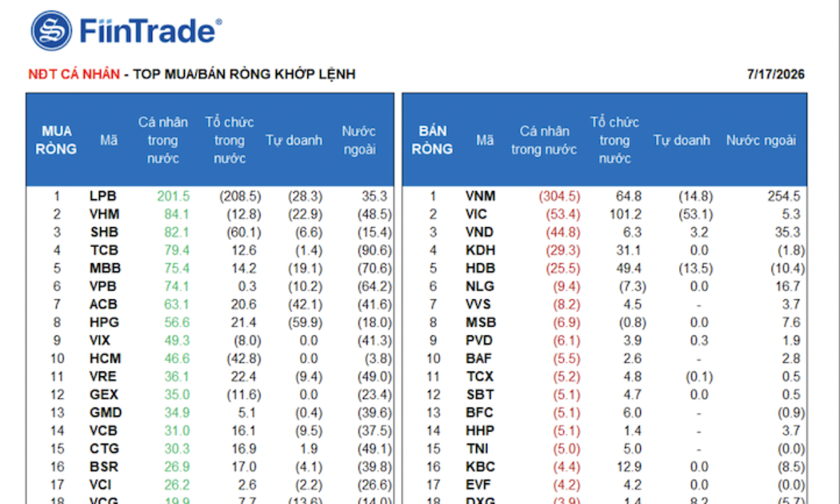Click the Tổ chức trong nước header, right table
This screenshot has height=504, width=840.
tap(614, 140)
